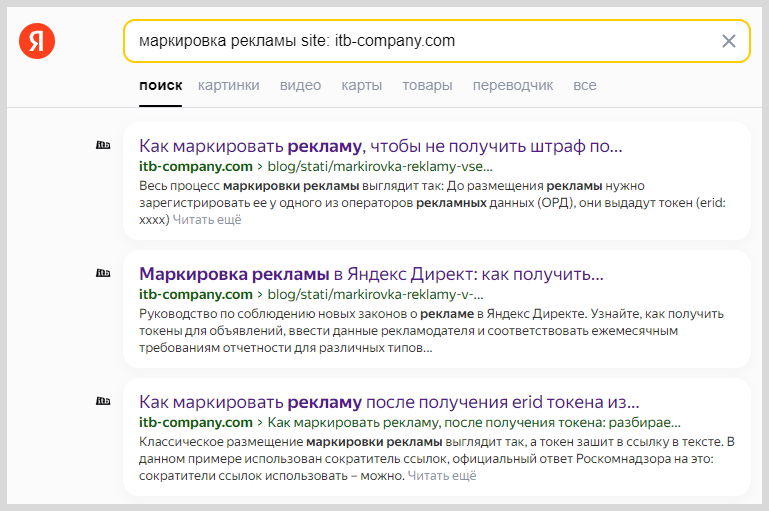The height and width of the screenshot is (511, 769).
Task: Open result «Как маркировать рекламу, чтобы не получить штраф»
Action: click(381, 146)
